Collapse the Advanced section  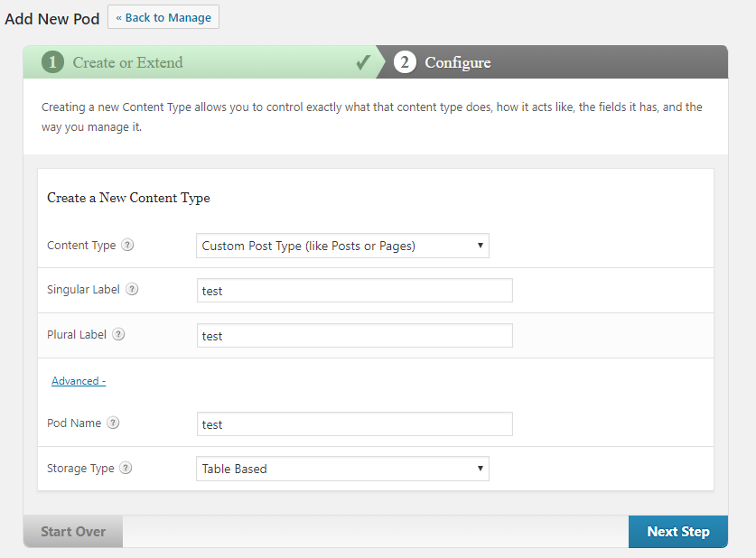(79, 381)
